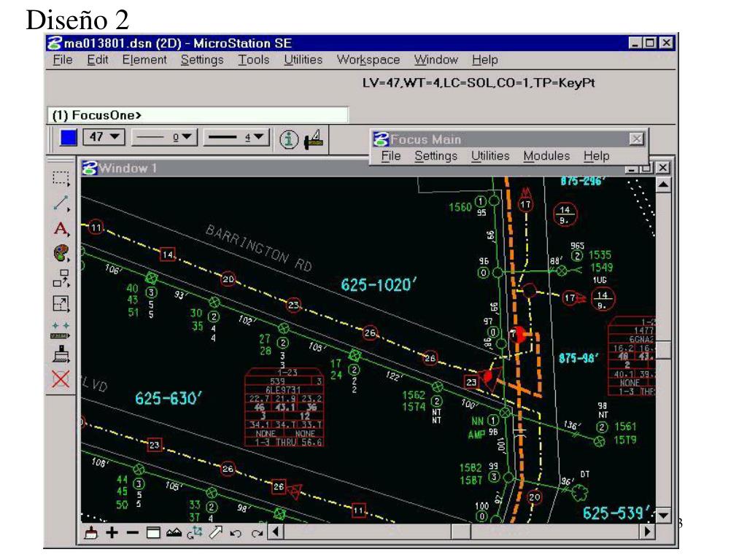Open Settings menu in Focus Main
The image size is (747, 560).
pos(436,156)
